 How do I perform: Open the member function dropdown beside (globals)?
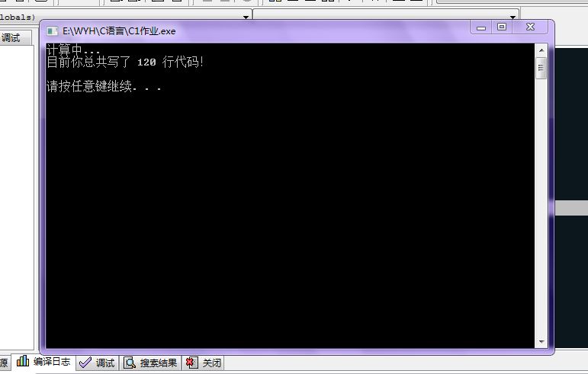512,16
